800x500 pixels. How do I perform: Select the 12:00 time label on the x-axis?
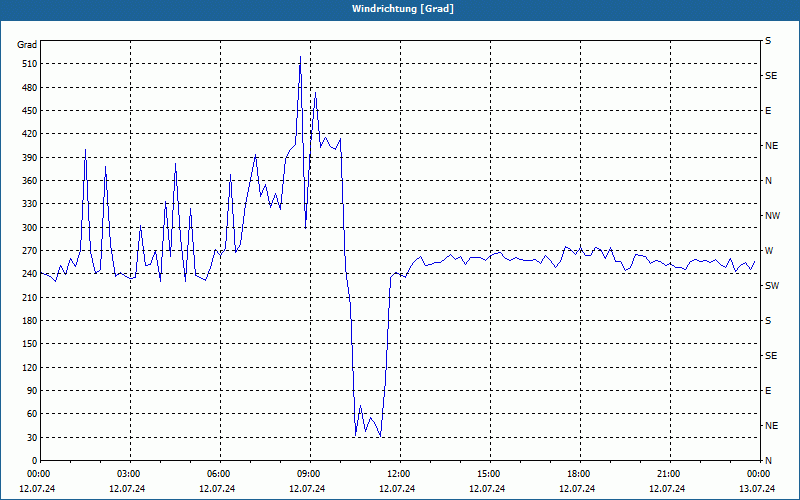point(400,474)
